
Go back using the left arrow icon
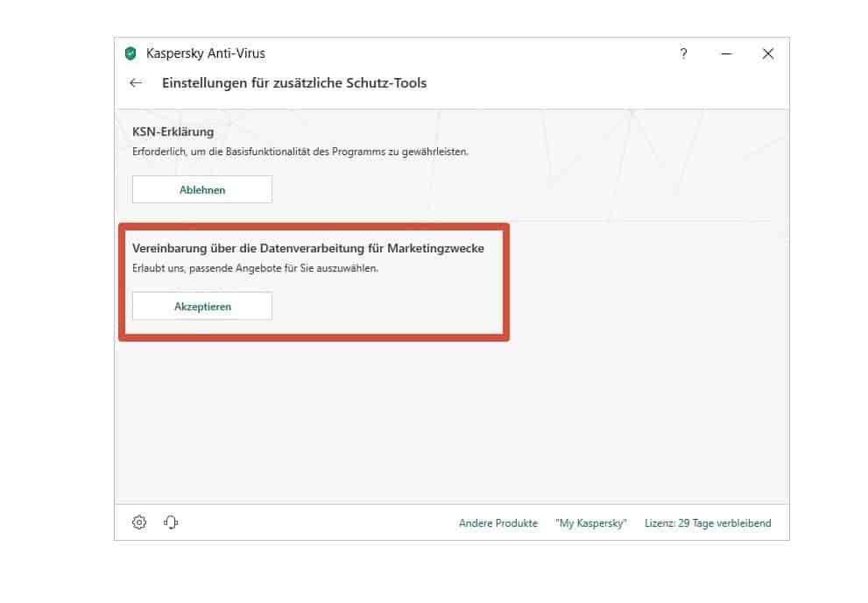click(x=136, y=83)
